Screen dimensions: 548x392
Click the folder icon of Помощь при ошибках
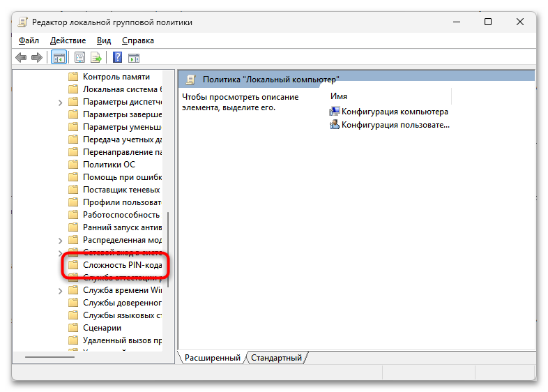pos(73,177)
